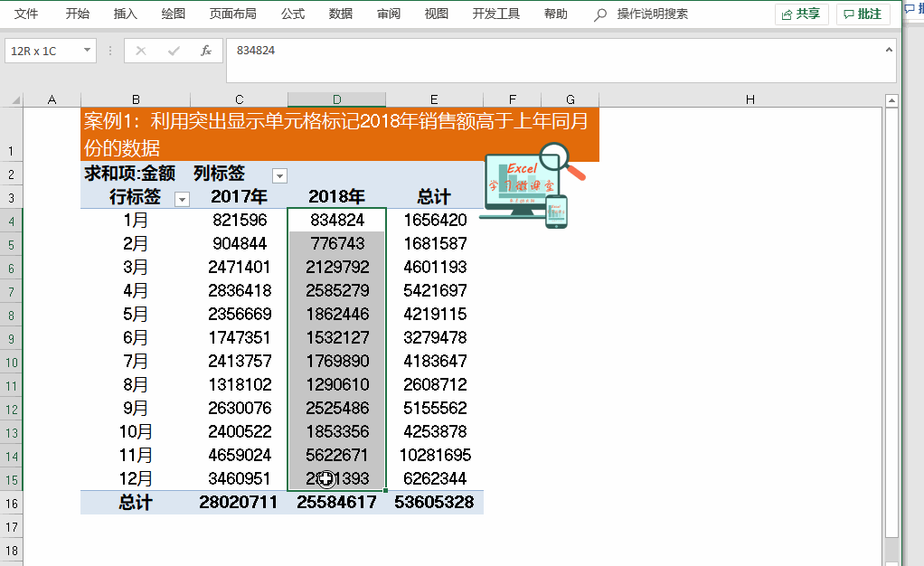924x566 pixels.
Task: Open the 文件 menu tab
Action: point(26,14)
